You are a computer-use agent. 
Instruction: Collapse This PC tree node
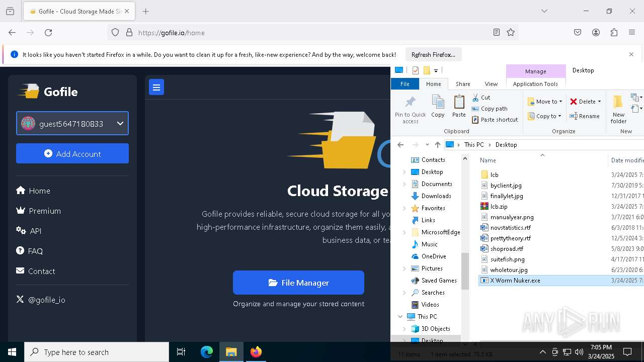point(400,317)
